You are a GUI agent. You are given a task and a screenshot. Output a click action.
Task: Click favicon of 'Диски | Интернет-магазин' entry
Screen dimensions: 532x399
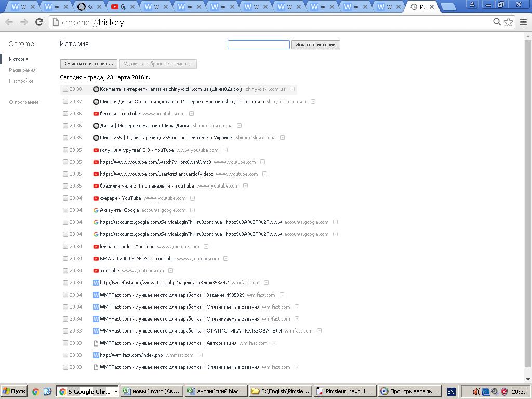pyautogui.click(x=96, y=126)
